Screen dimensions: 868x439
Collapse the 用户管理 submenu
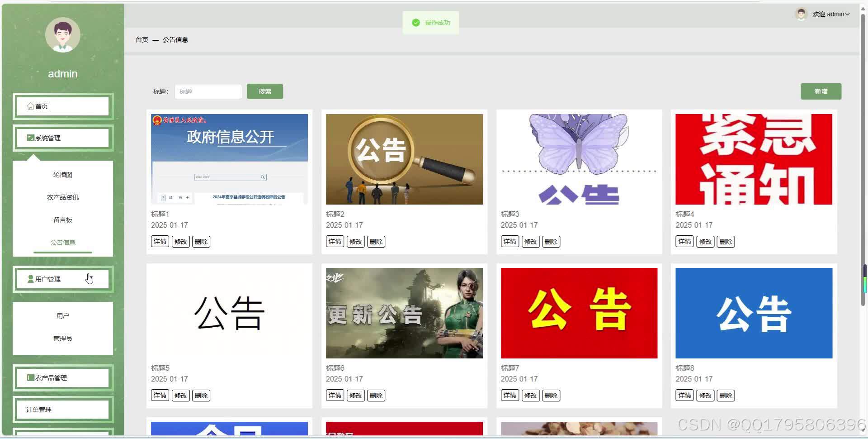coord(62,279)
